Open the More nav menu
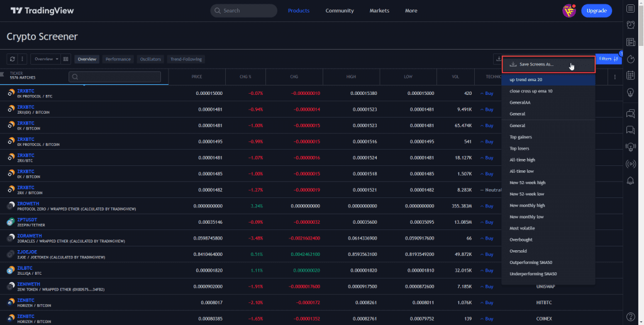This screenshot has width=644, height=325. (x=411, y=11)
